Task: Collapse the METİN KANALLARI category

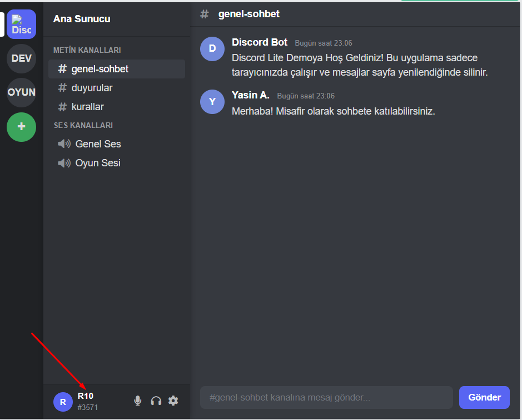Action: (87, 50)
